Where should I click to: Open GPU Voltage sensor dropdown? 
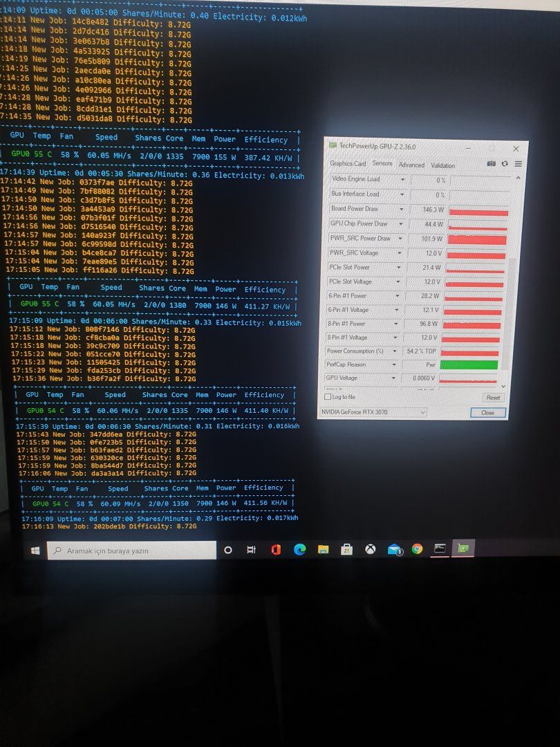pyautogui.click(x=393, y=378)
